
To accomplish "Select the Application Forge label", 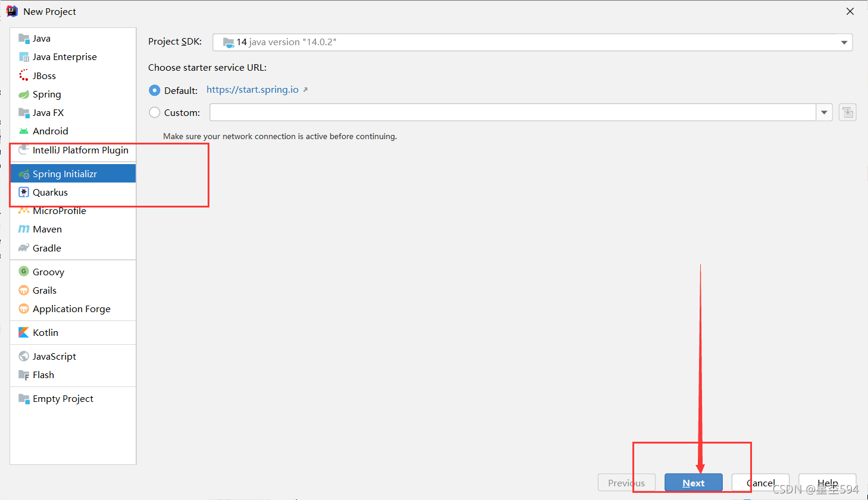I will point(71,309).
